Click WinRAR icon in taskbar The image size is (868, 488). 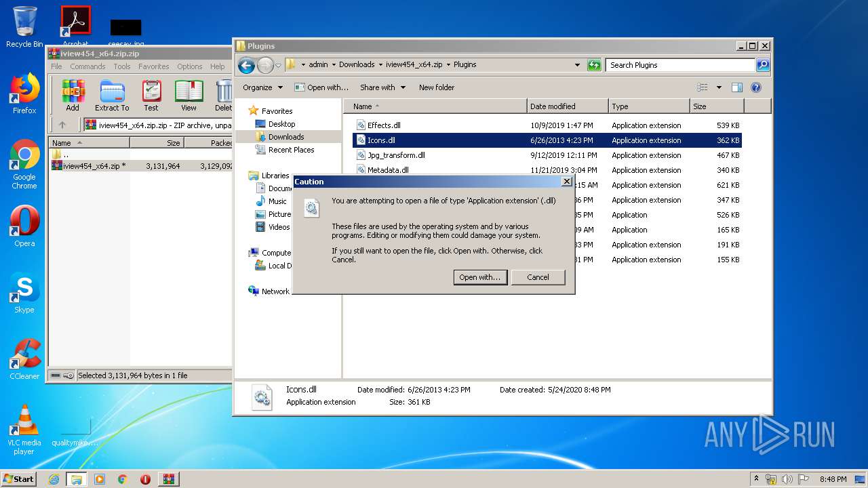coord(169,479)
